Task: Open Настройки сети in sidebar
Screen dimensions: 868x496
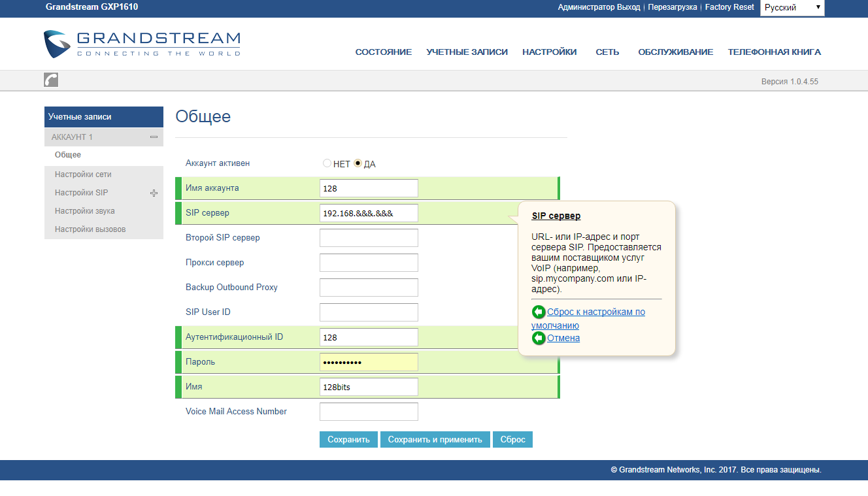Action: 83,174
